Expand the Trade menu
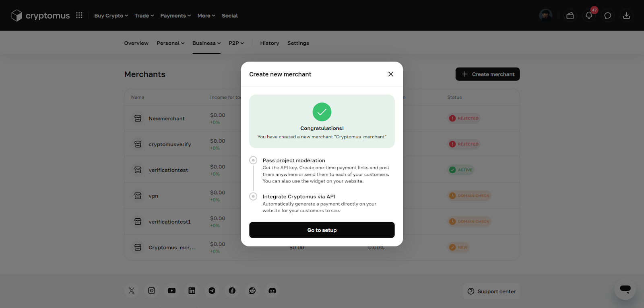Viewport: 644px width, 308px height. 144,16
